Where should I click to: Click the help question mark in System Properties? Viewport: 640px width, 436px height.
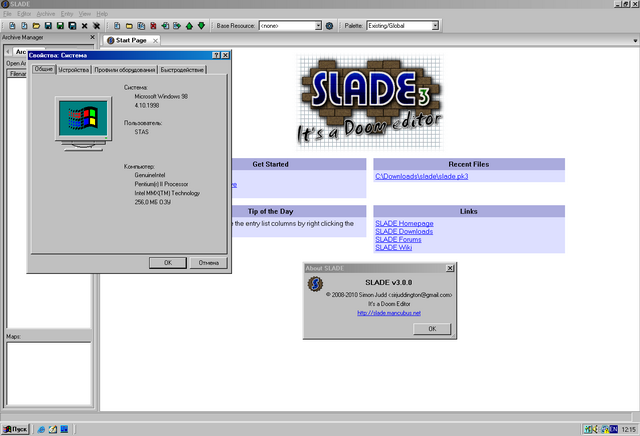coord(217,55)
